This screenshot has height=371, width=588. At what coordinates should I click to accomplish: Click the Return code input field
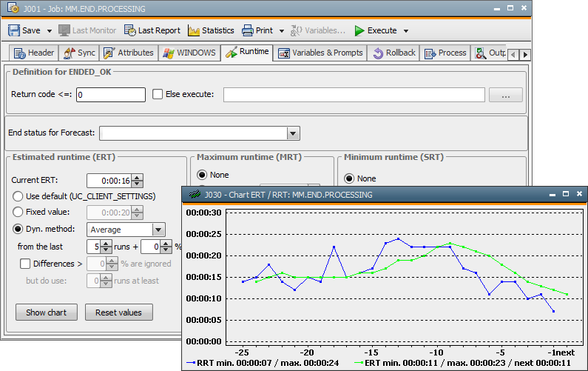coord(111,95)
